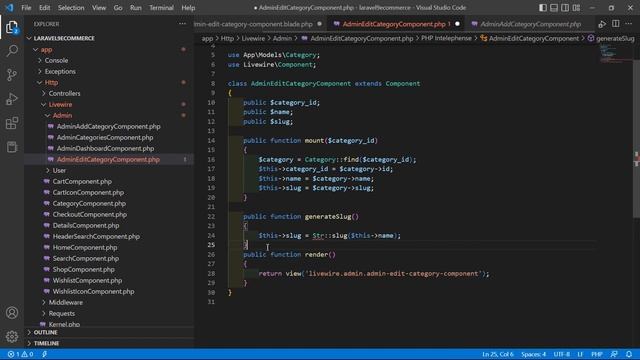Viewport: 640px width, 360px height.
Task: Click the feedback icon in status bar
Action: (614, 354)
